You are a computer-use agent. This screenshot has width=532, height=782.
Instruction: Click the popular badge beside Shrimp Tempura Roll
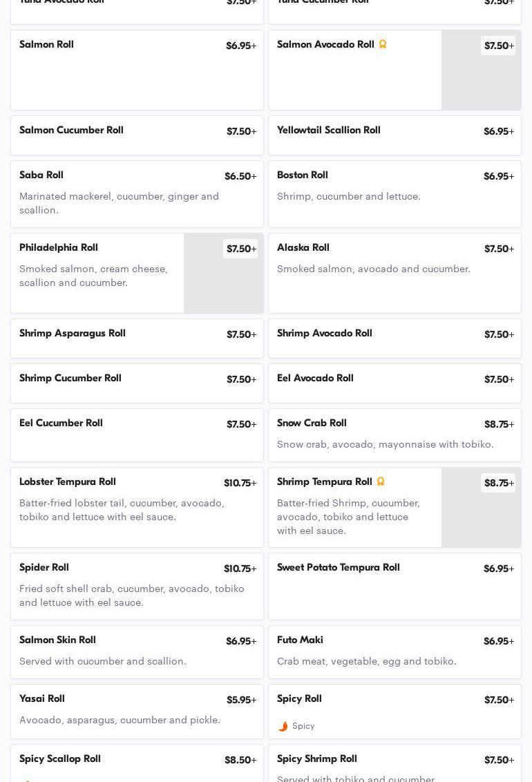pyautogui.click(x=380, y=481)
